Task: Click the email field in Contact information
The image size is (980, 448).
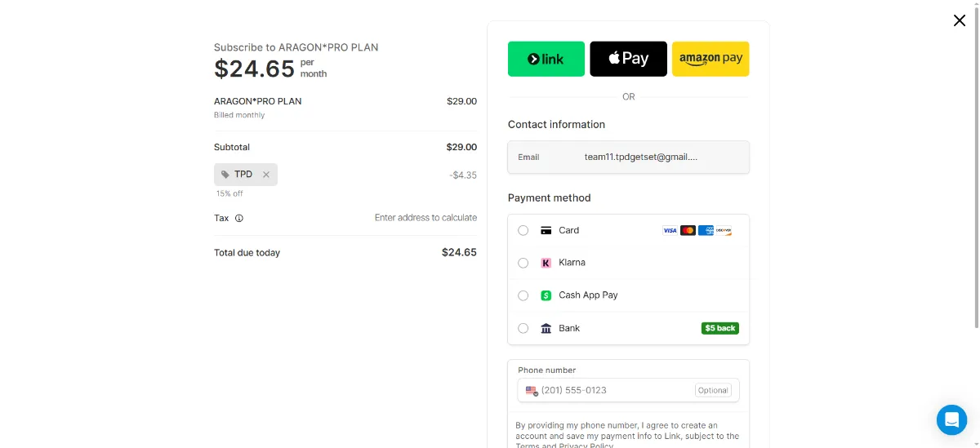Action: pos(628,157)
